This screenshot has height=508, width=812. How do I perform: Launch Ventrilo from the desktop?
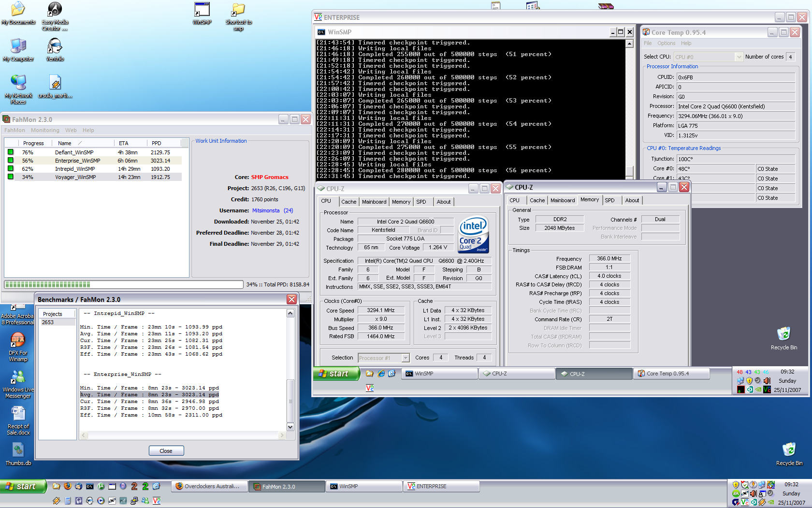(55, 49)
